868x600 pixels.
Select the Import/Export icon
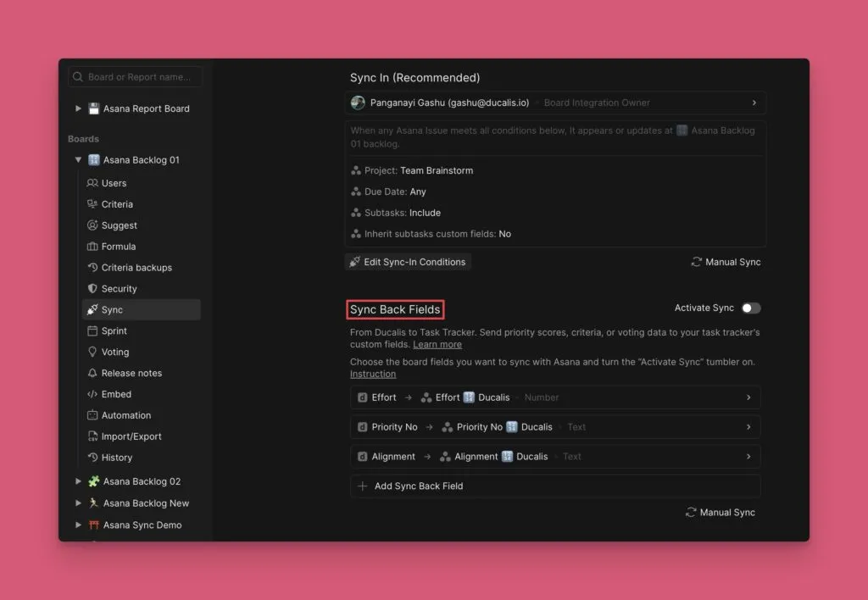point(93,436)
